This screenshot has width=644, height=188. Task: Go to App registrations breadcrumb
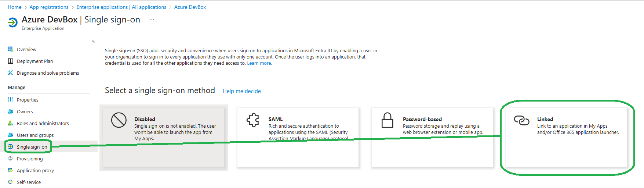(49, 7)
